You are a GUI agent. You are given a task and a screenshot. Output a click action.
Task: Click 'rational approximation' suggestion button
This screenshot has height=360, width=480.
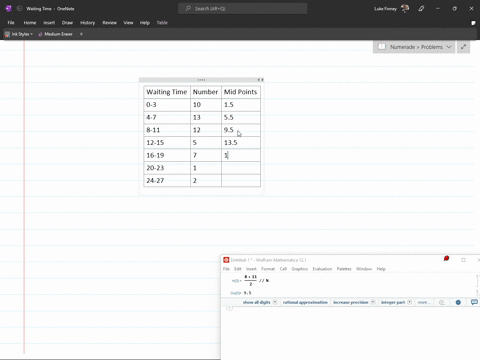[x=305, y=302]
